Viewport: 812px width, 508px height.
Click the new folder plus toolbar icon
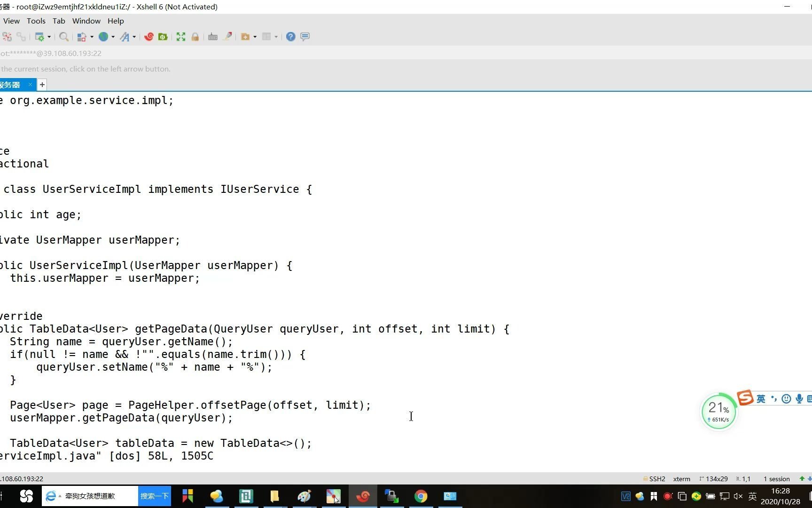(245, 37)
